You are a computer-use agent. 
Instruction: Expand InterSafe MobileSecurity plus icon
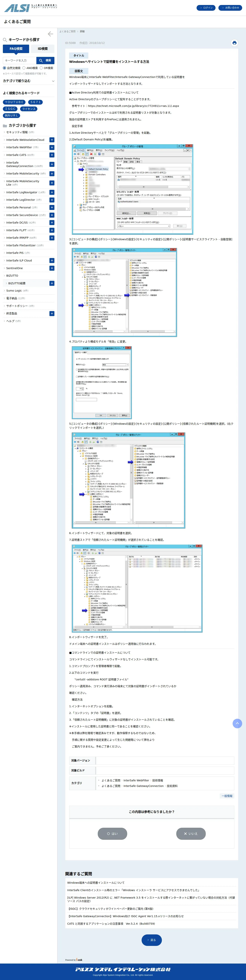click(x=52, y=174)
